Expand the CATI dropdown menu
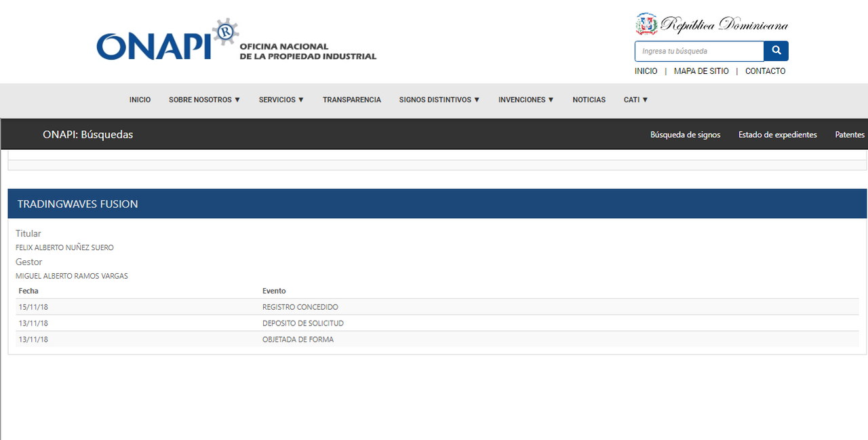The width and height of the screenshot is (868, 440). 636,100
